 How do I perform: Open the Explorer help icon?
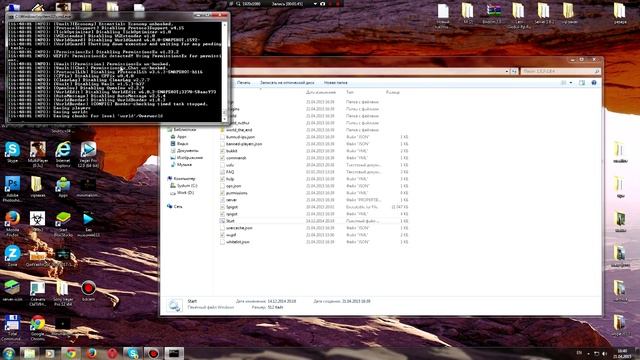[594, 82]
